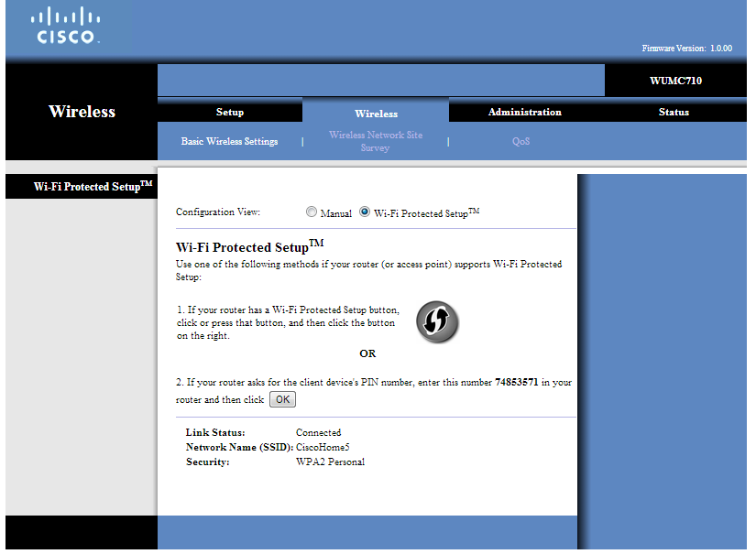Click the PIN number 74853571
Screen dimensions: 756x554
click(x=517, y=382)
